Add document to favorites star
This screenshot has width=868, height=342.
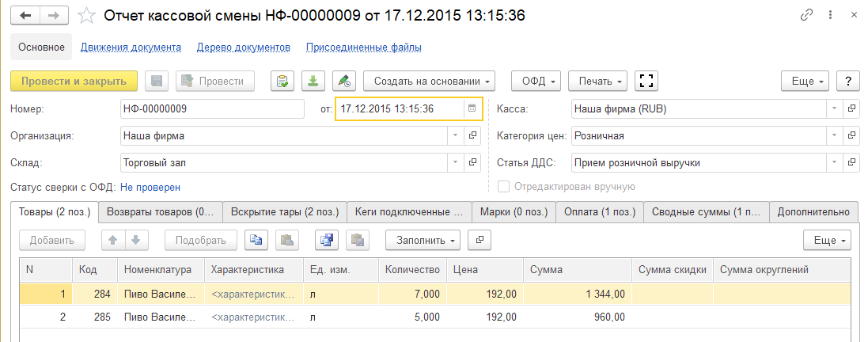pyautogui.click(x=89, y=16)
